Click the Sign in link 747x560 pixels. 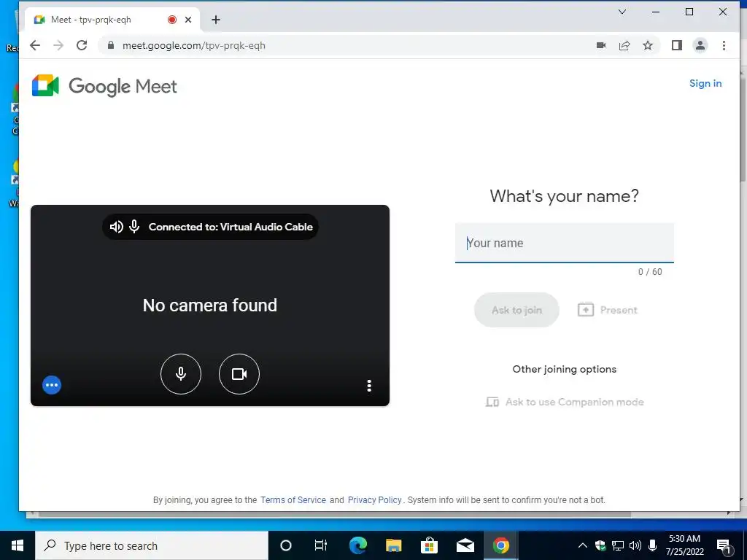click(x=705, y=83)
